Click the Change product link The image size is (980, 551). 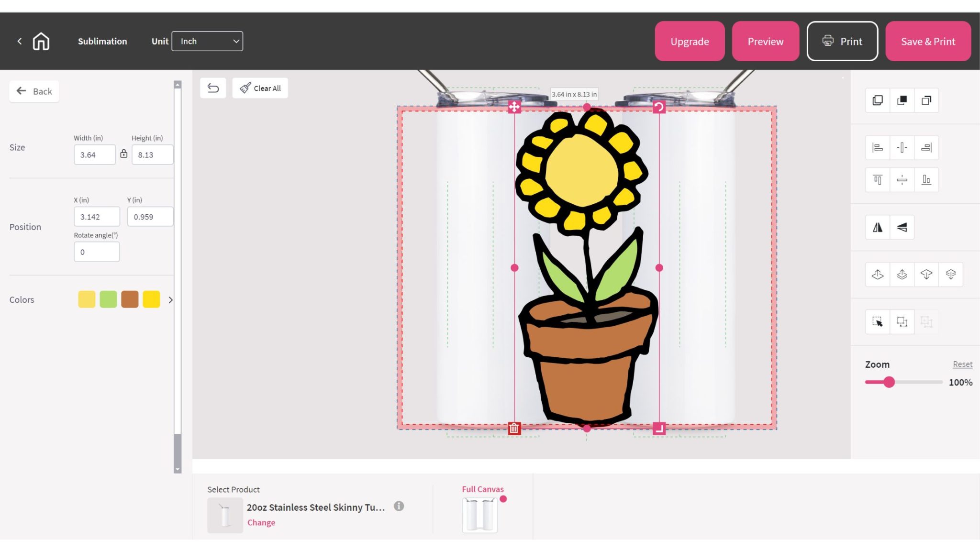point(261,522)
